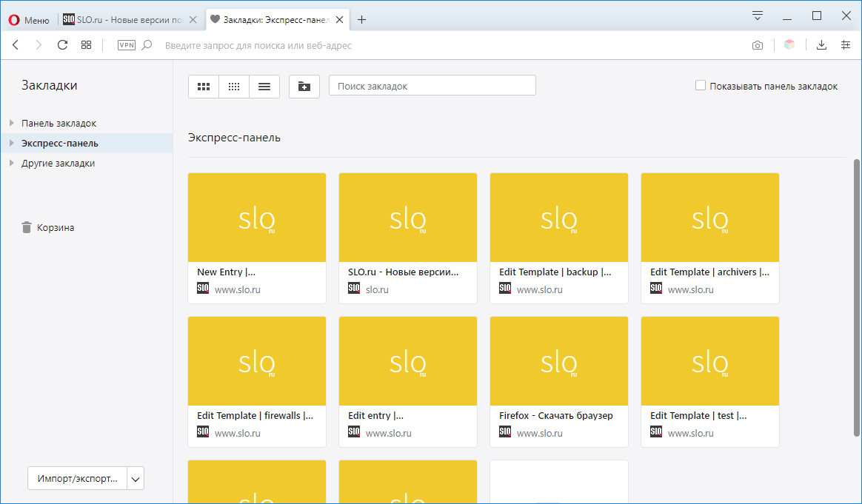862x504 pixels.
Task: Click the VPN badge in address bar
Action: coord(127,45)
